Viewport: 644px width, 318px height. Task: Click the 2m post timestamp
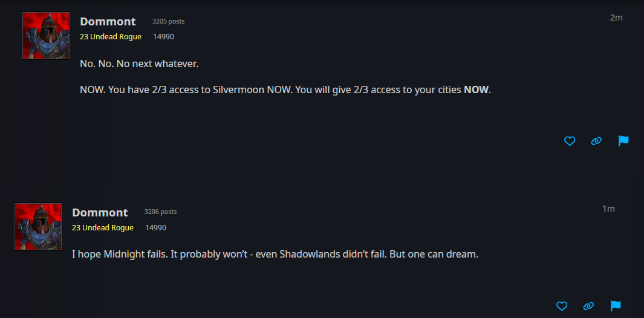pyautogui.click(x=616, y=18)
